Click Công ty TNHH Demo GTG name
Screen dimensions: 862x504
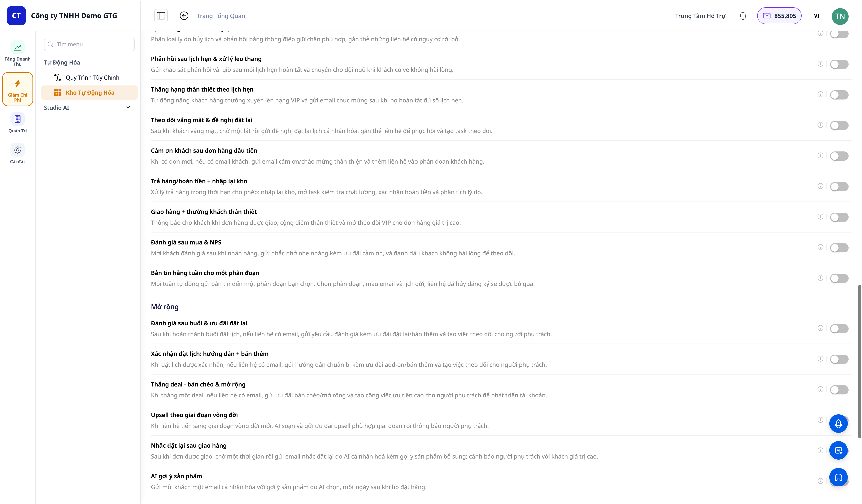click(74, 16)
